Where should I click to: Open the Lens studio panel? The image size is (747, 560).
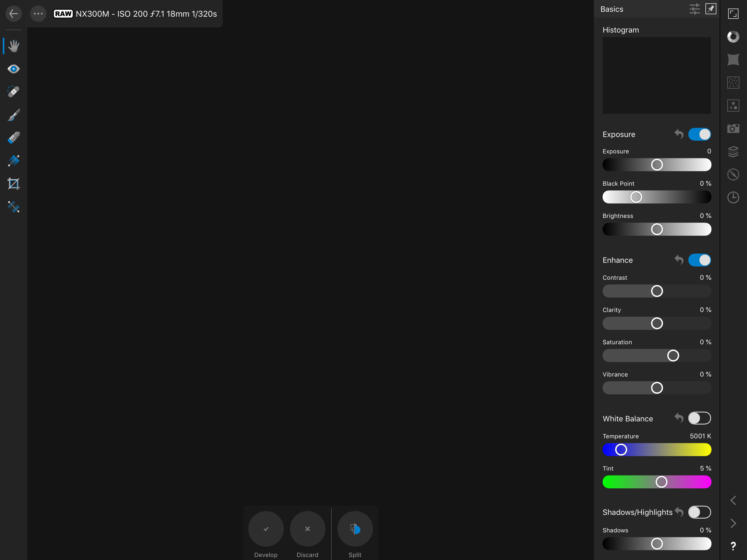(733, 59)
